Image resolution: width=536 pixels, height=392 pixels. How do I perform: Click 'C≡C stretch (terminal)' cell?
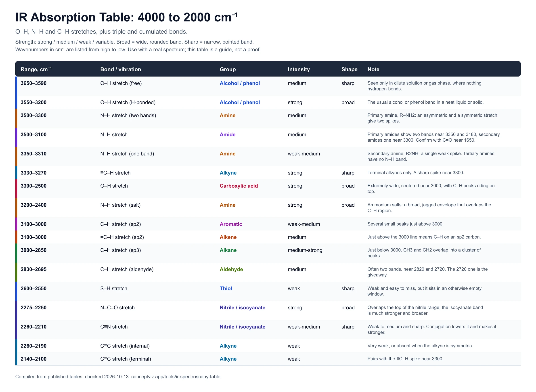click(x=126, y=359)
